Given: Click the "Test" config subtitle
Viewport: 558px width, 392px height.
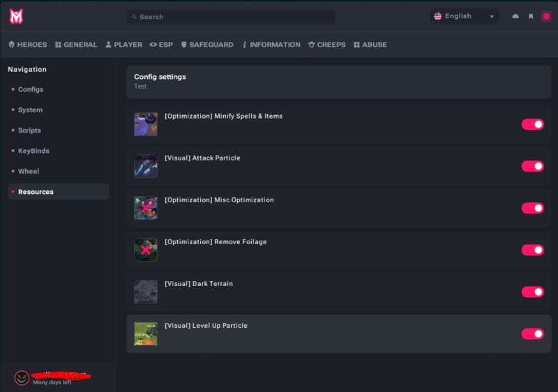Looking at the screenshot, I should (140, 86).
